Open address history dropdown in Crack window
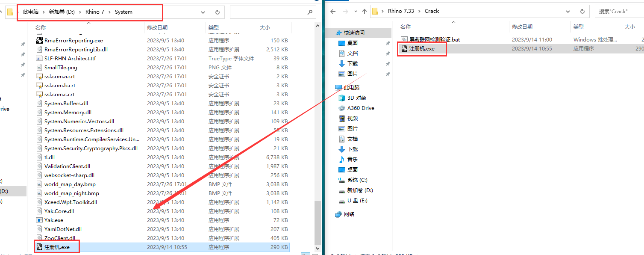Viewport: 644px width, 255px height. 568,12
